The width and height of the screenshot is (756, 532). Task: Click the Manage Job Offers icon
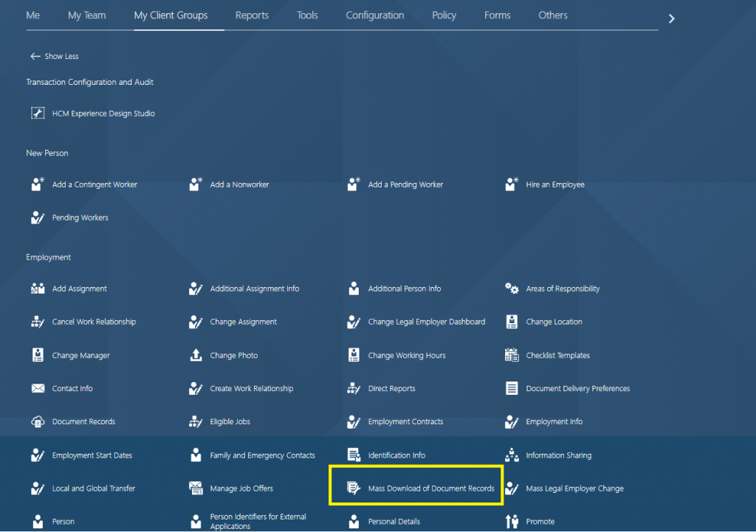(196, 488)
